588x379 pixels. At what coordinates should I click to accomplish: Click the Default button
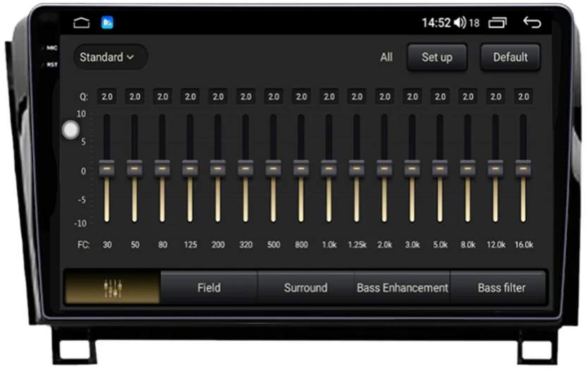[x=510, y=57]
